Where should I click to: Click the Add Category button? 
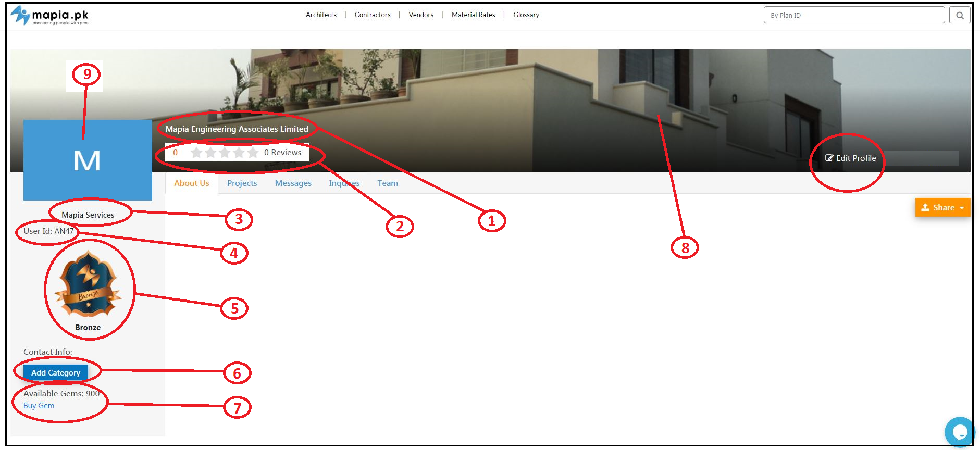pos(56,372)
